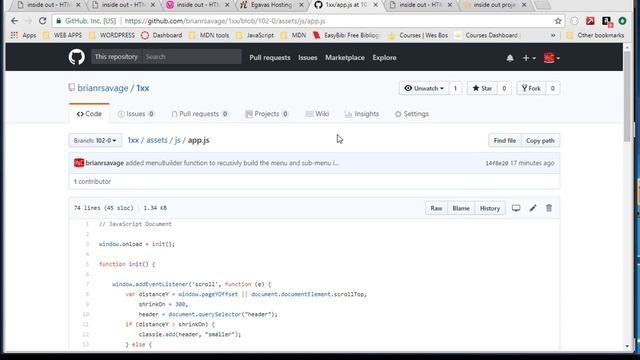Open the Settings tab
640x360 pixels.
[x=411, y=114]
